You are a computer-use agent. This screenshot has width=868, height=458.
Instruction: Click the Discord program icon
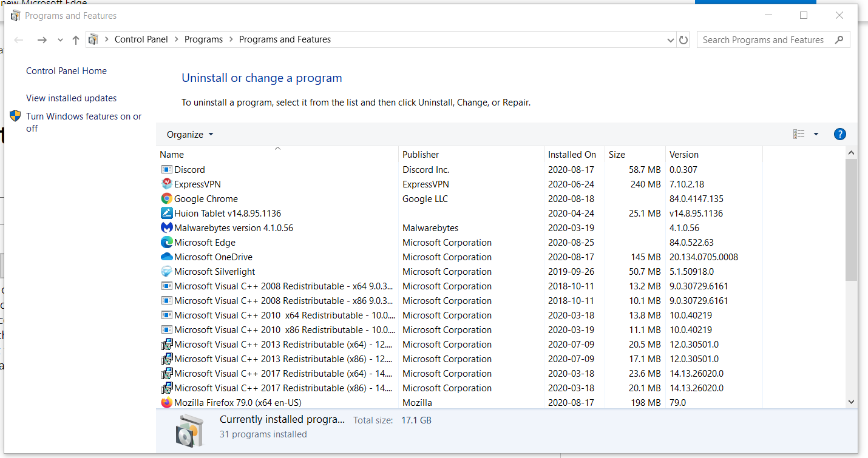click(167, 170)
